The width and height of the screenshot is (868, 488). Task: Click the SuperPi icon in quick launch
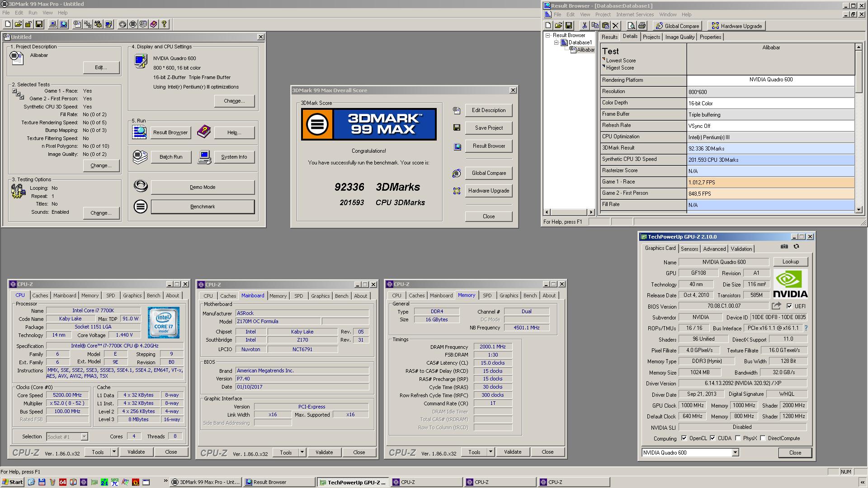(x=115, y=482)
